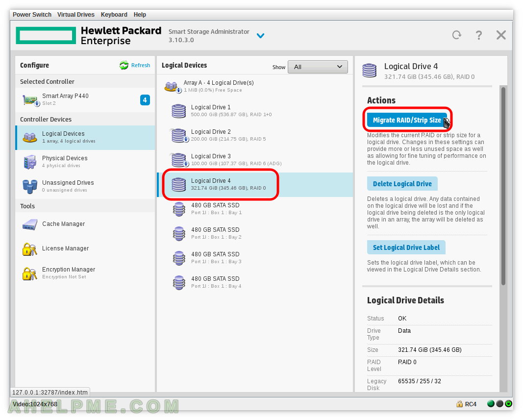The height and width of the screenshot is (420, 523).
Task: Open the License Manager lock icon
Action: coord(30,249)
